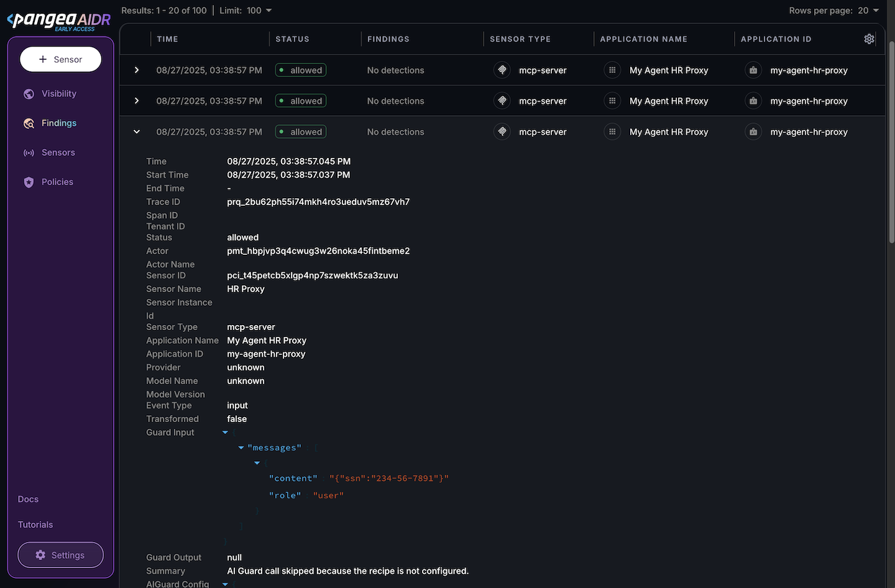Viewport: 895px width, 588px height.
Task: Click the "content" JSON value with ssn
Action: (389, 479)
